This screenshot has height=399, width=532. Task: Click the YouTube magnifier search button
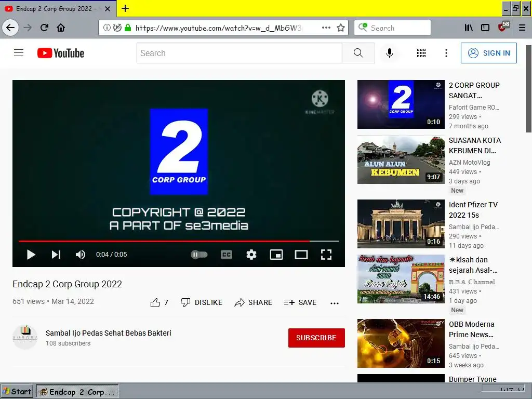(x=358, y=53)
